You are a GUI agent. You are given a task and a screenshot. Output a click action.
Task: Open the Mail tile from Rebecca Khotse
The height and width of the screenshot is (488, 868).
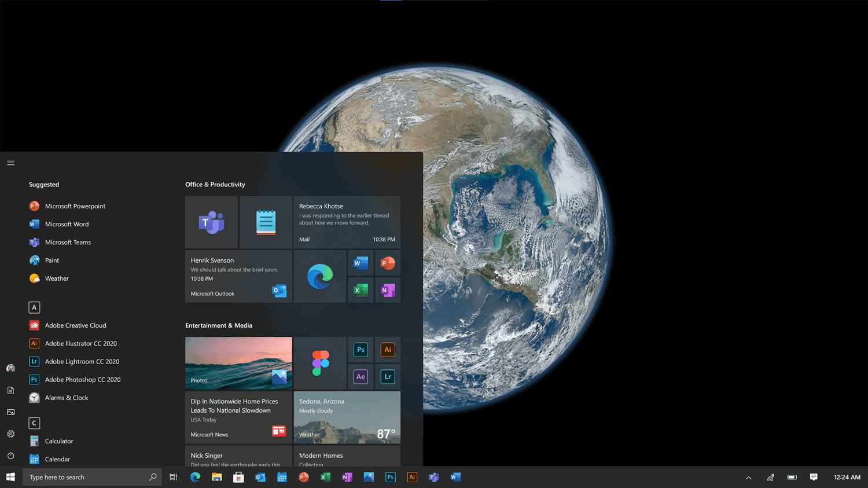coord(347,222)
